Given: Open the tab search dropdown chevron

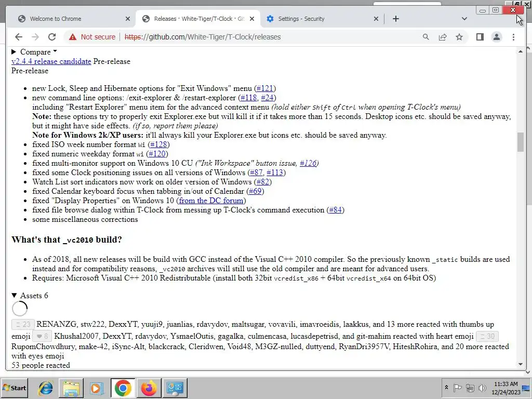Looking at the screenshot, I should [x=464, y=19].
